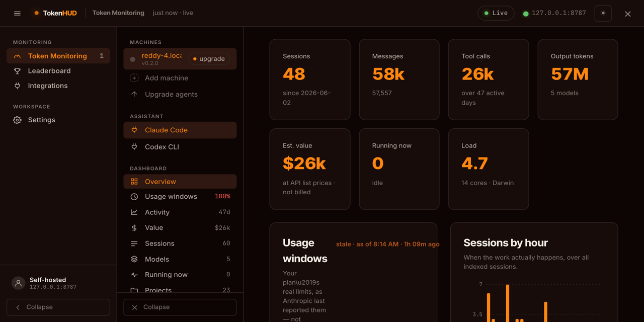
Task: Click the Token Monitoring gauge icon
Action: click(17, 56)
